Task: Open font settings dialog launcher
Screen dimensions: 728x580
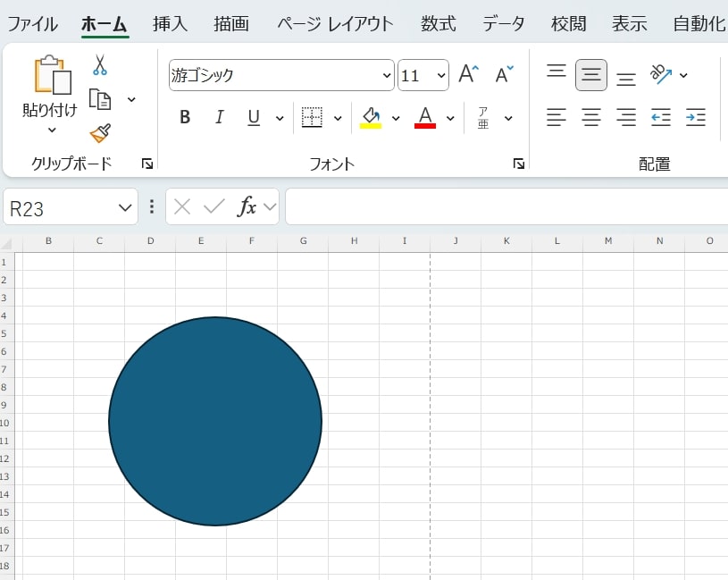Action: tap(519, 164)
